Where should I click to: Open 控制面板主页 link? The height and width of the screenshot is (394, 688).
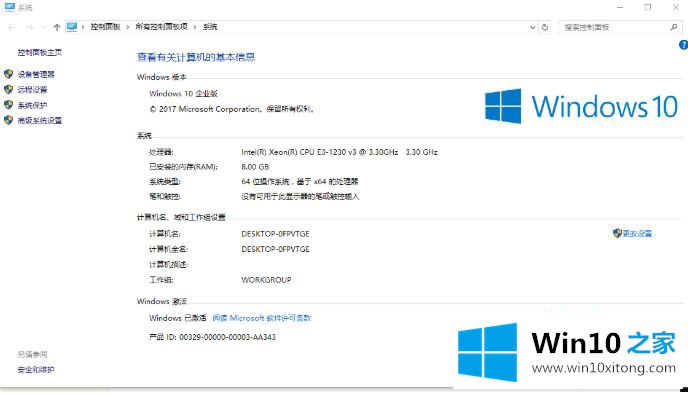[x=40, y=53]
